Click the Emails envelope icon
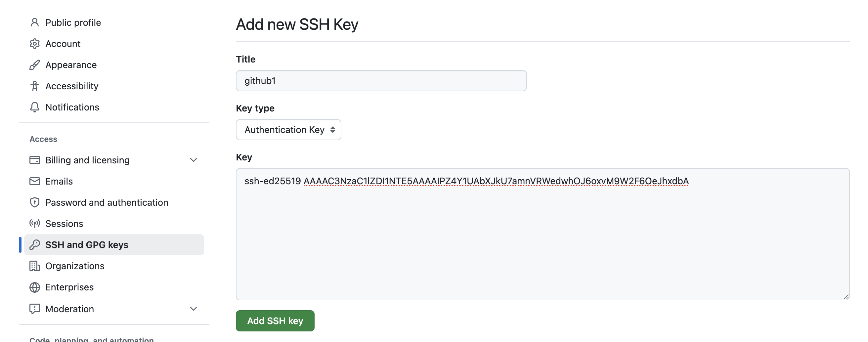The width and height of the screenshot is (868, 342). coord(34,181)
